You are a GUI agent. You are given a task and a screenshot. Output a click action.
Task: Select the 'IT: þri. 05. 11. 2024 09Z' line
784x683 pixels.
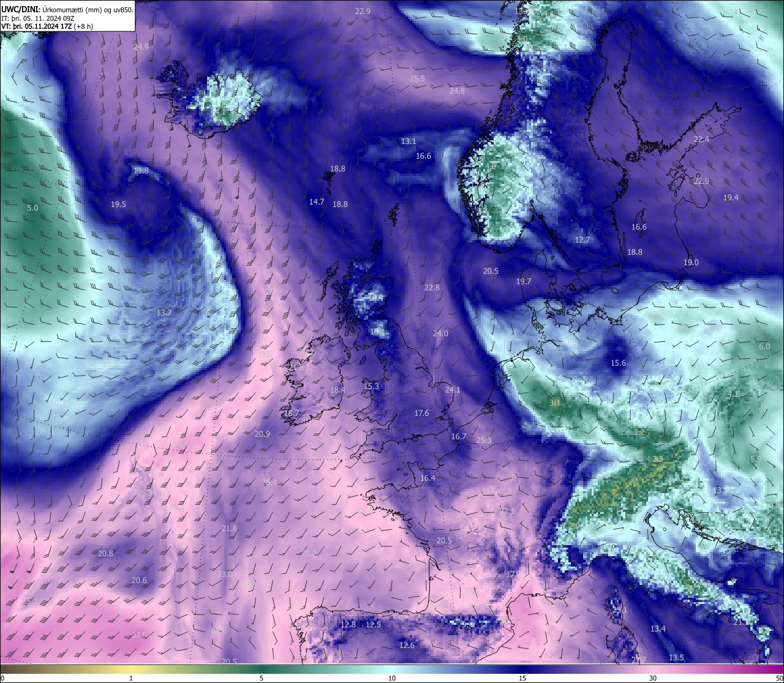point(38,18)
